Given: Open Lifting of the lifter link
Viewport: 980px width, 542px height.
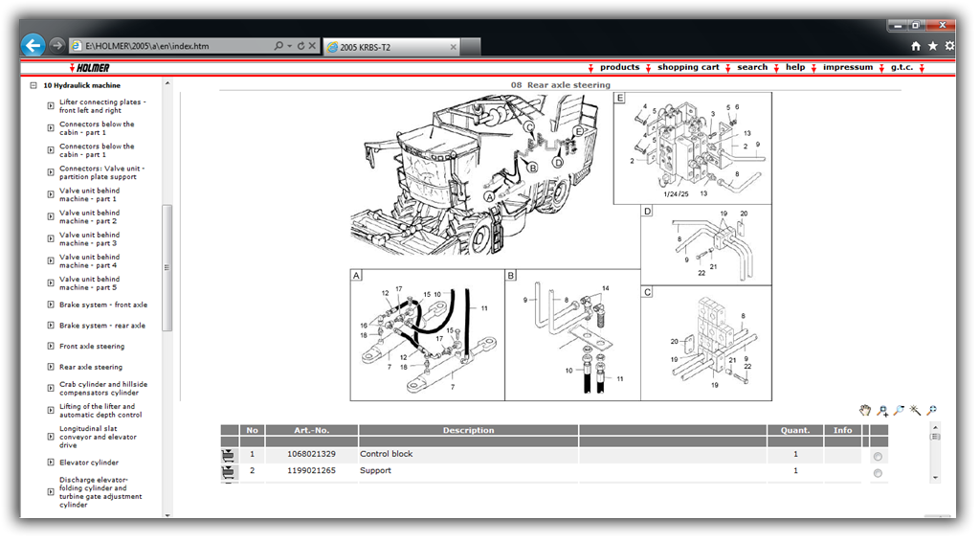Looking at the screenshot, I should [x=100, y=411].
